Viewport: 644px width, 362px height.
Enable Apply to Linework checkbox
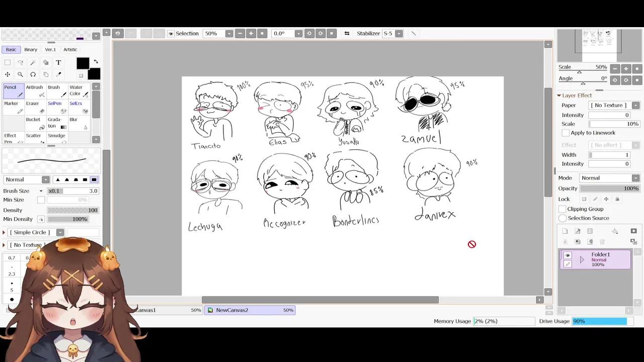(566, 133)
